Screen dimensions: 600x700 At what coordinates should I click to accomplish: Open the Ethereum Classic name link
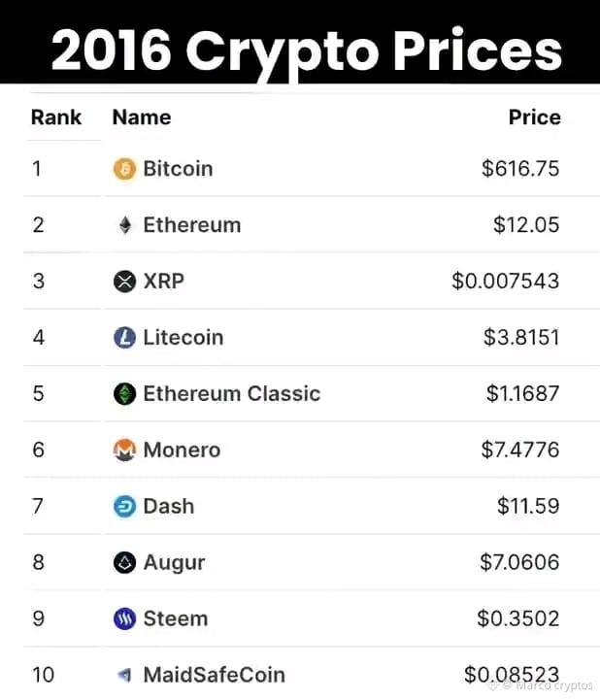pos(232,394)
